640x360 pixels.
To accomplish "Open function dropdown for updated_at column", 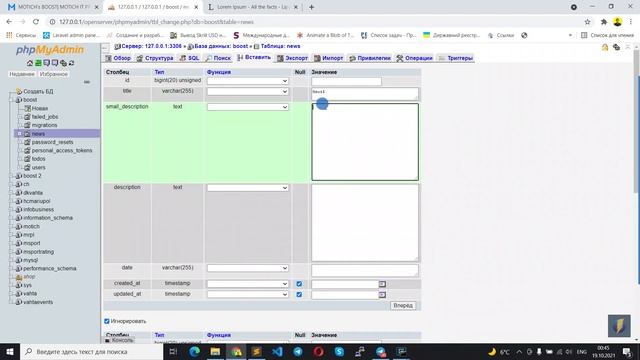I will click(248, 294).
